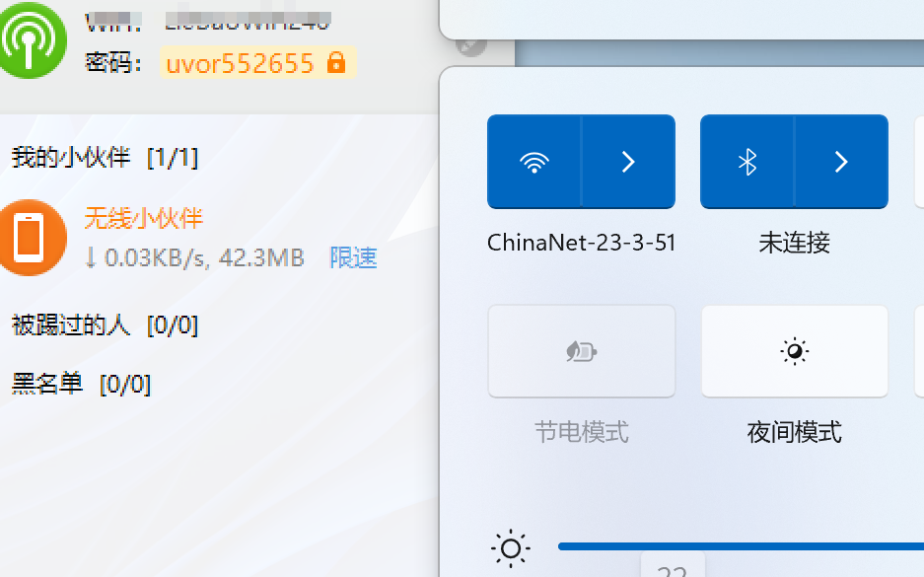Click the orange lock icon beside password

click(x=336, y=62)
